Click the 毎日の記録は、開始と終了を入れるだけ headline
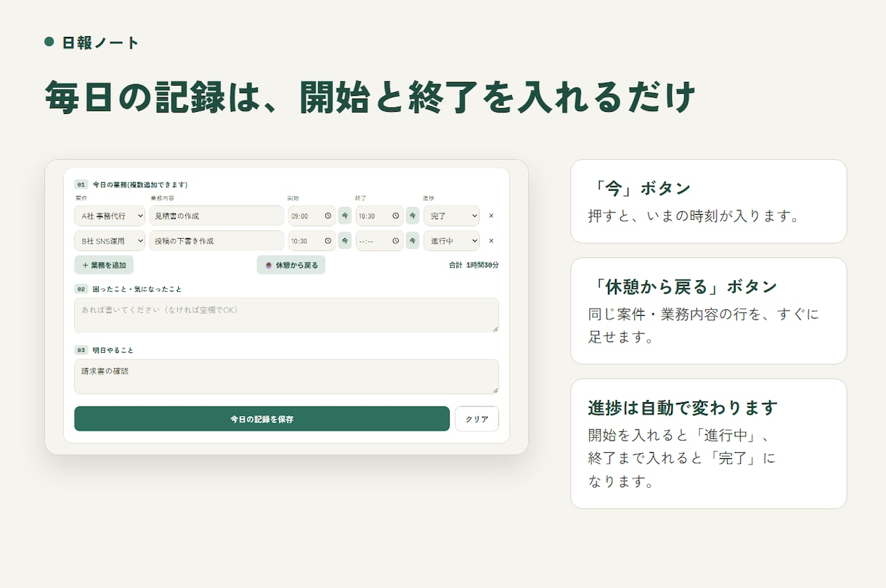This screenshot has height=588, width=886. [x=370, y=97]
